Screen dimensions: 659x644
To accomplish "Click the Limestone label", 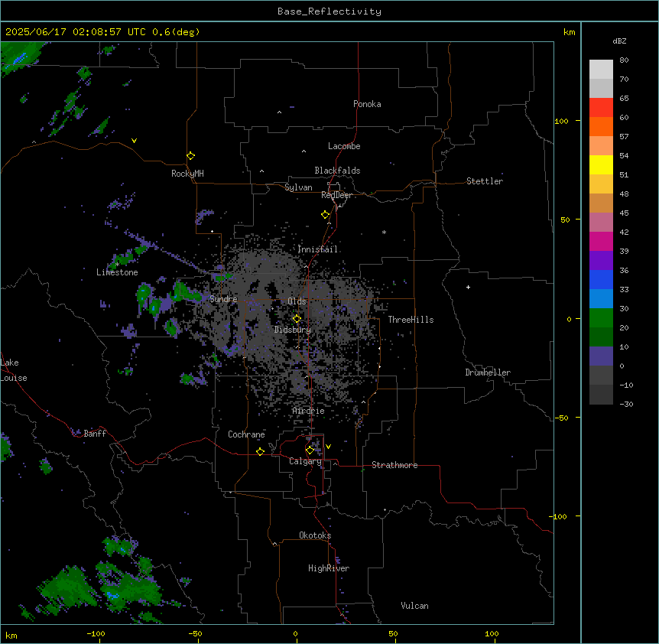I will pyautogui.click(x=117, y=272).
